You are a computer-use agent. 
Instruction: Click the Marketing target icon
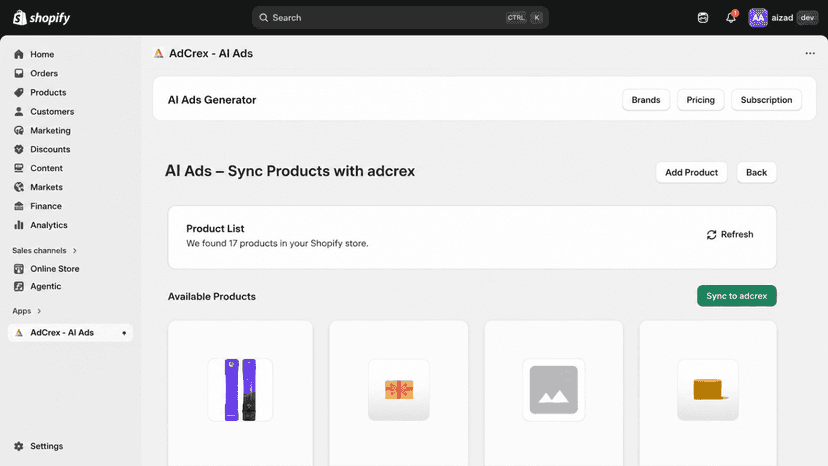[x=19, y=131]
